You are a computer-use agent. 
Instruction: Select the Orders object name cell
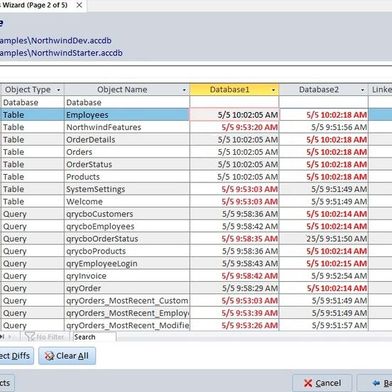[127, 152]
